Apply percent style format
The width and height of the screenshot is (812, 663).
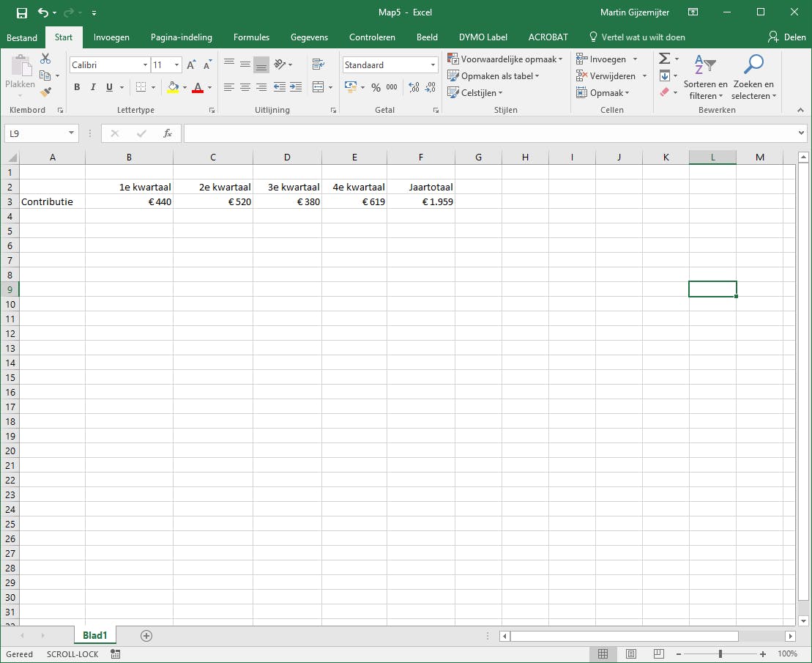376,87
